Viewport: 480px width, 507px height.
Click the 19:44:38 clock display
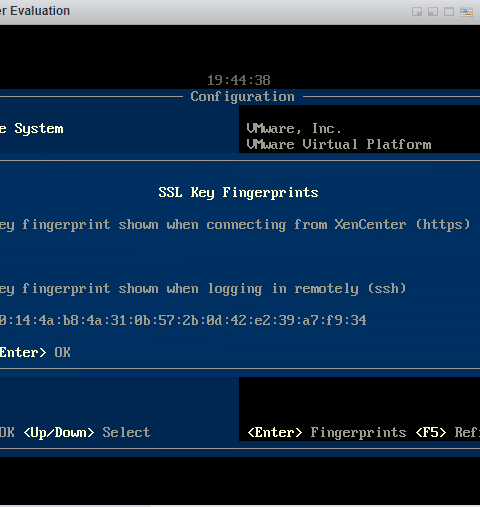239,80
